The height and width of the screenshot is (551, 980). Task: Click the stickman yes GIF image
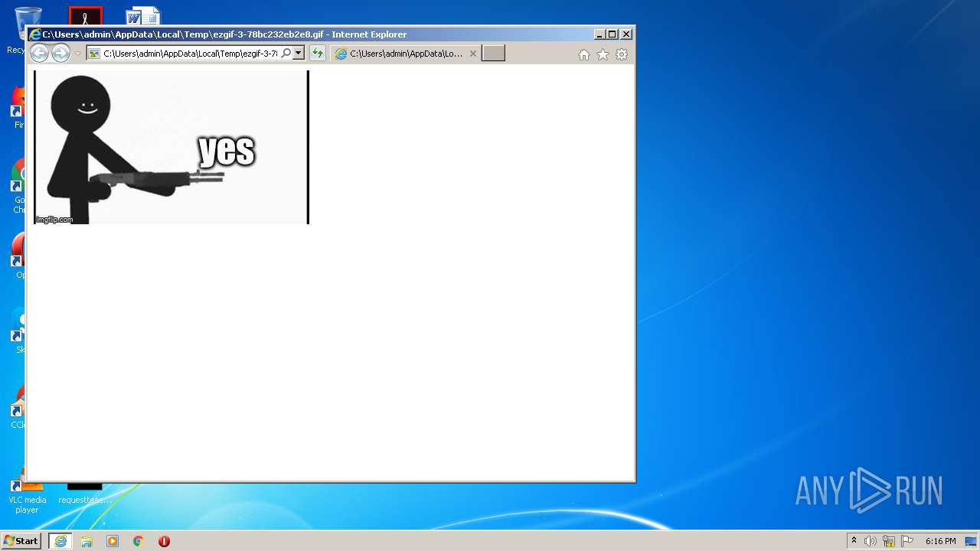171,147
